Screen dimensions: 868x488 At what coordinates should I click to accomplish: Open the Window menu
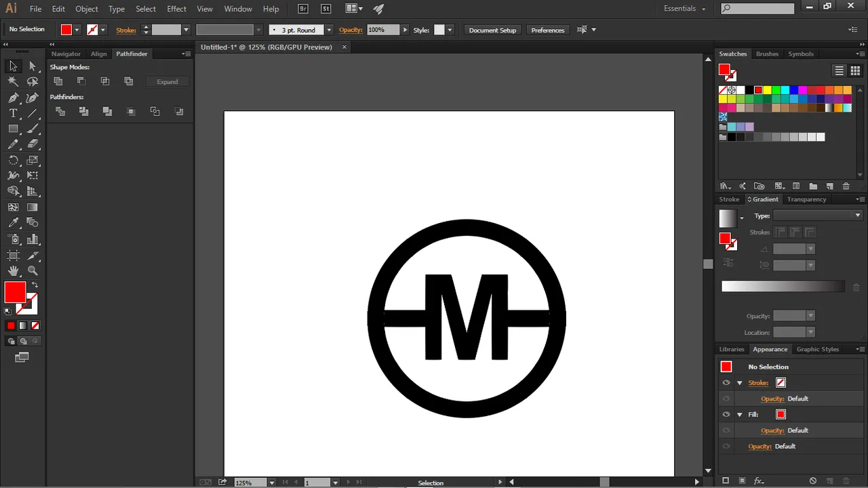(238, 9)
